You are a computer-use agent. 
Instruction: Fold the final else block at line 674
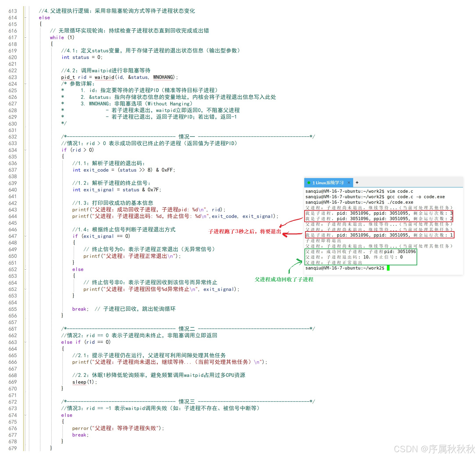pos(25,415)
